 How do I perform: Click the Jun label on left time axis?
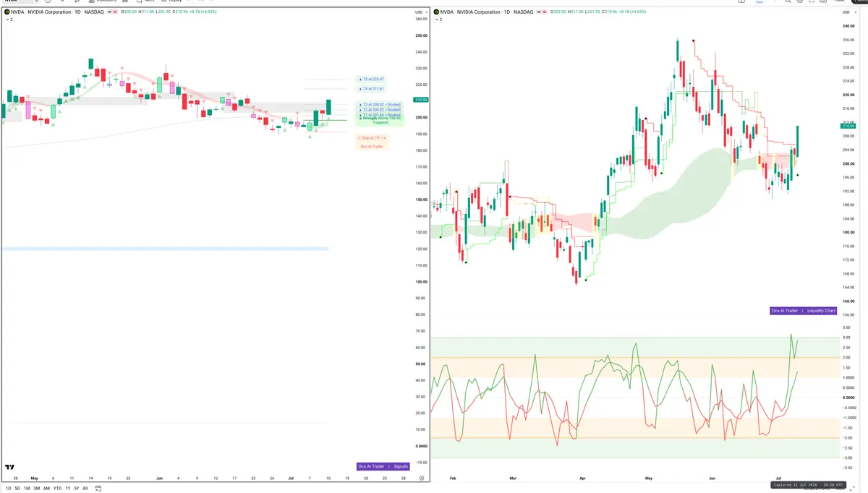click(x=159, y=479)
